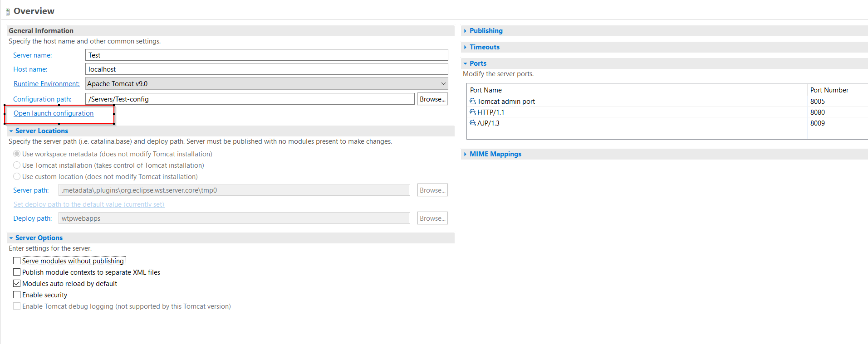Collapse the Ports section
Image resolution: width=868 pixels, height=344 pixels.
478,63
